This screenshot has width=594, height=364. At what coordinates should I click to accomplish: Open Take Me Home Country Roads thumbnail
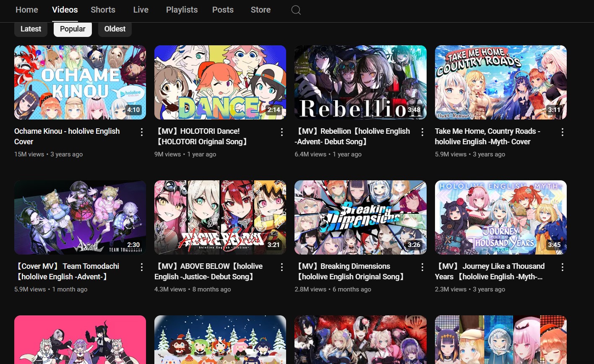[x=501, y=82]
